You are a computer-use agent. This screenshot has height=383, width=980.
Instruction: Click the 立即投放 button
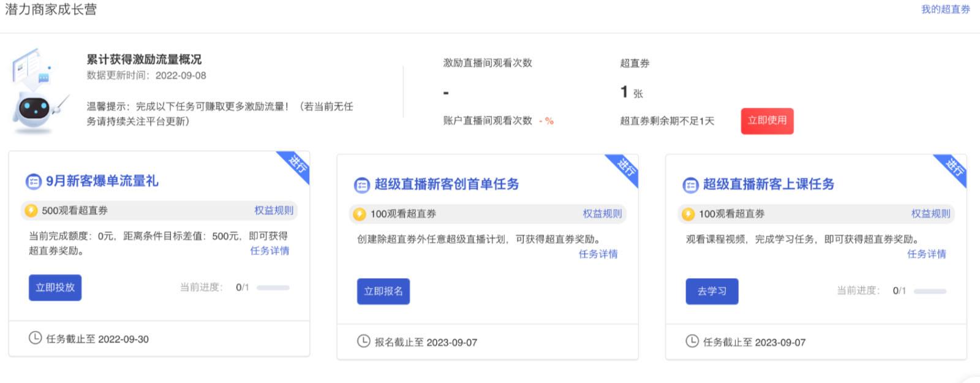[55, 287]
